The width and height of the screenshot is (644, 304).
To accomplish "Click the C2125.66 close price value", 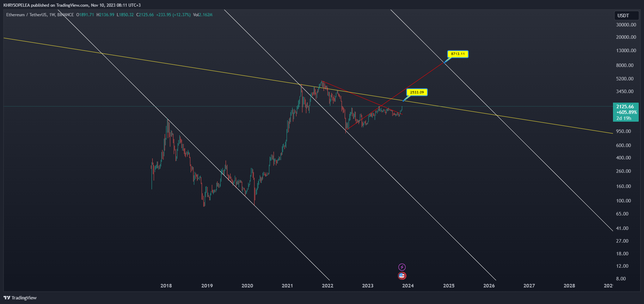I will point(145,15).
